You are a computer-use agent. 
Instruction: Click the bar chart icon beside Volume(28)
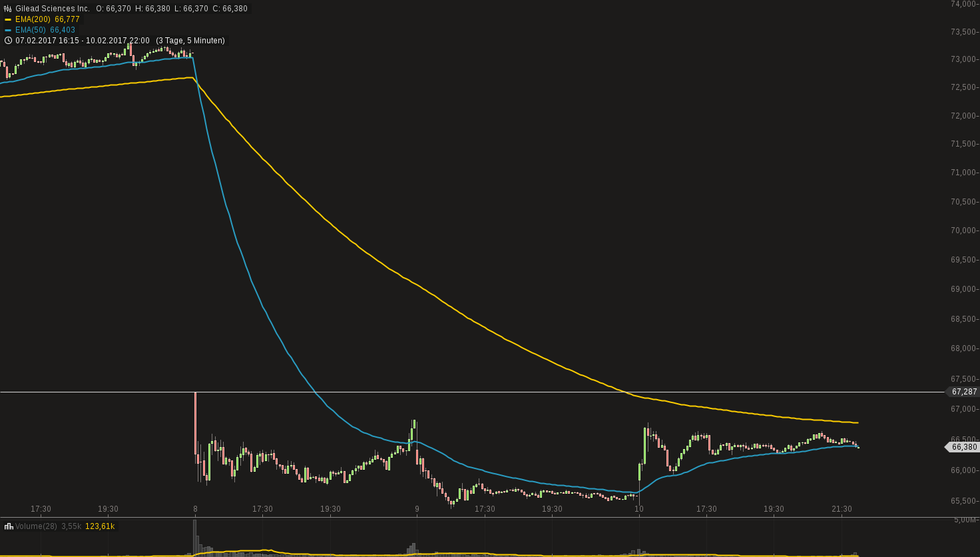pos(8,526)
